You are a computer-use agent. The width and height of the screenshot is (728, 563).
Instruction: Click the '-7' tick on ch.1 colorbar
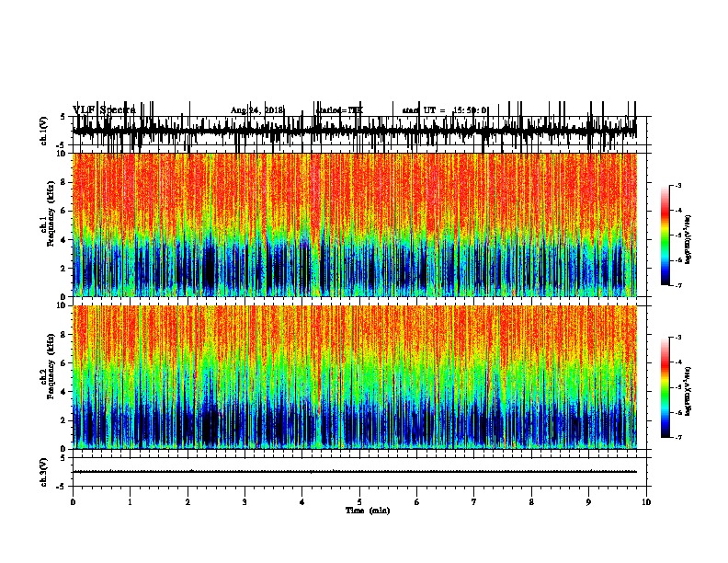click(678, 285)
